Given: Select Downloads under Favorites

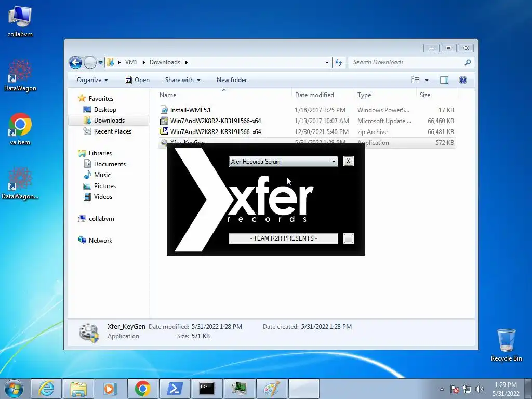Looking at the screenshot, I should (x=109, y=121).
